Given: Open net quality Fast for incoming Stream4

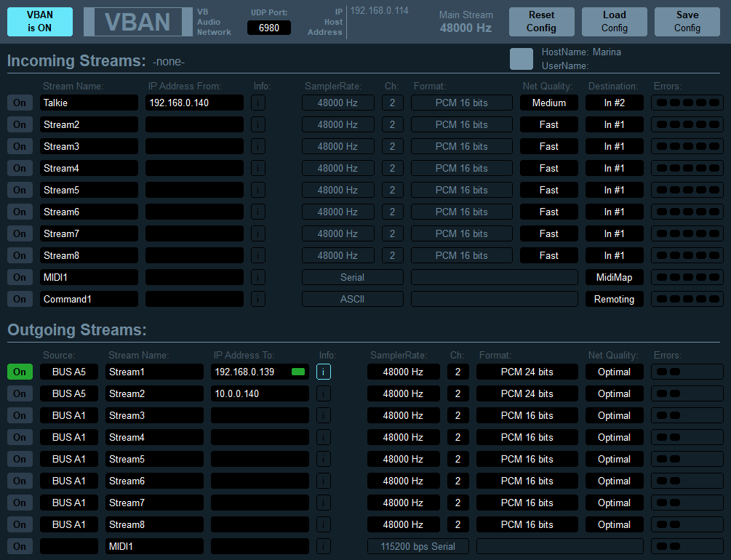Looking at the screenshot, I should [x=548, y=168].
